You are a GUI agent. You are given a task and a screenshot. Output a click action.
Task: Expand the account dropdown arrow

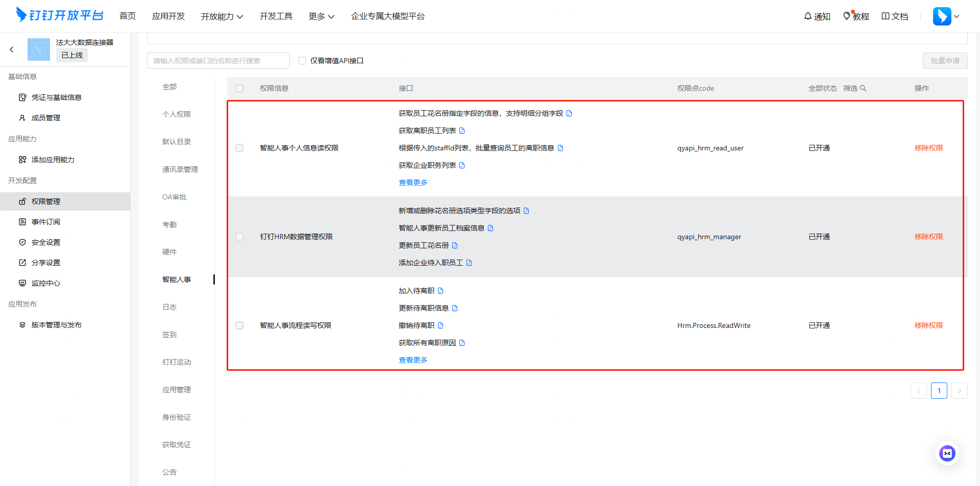pyautogui.click(x=957, y=16)
